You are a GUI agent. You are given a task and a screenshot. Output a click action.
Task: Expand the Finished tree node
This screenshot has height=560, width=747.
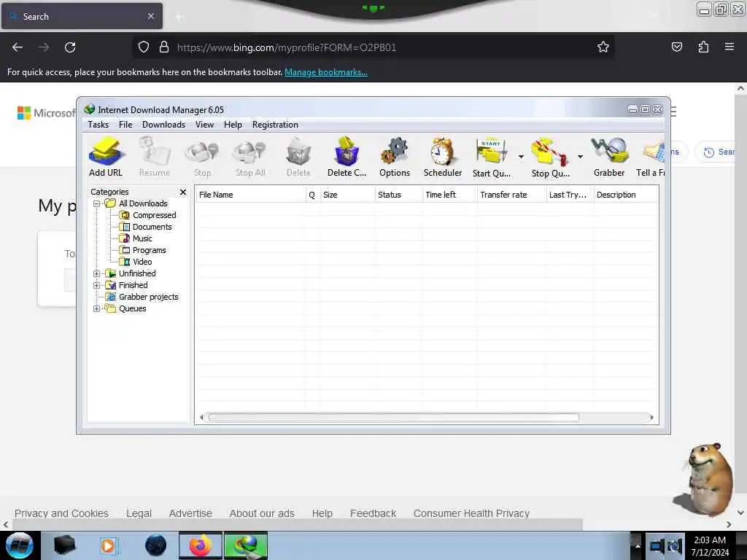[x=97, y=285]
